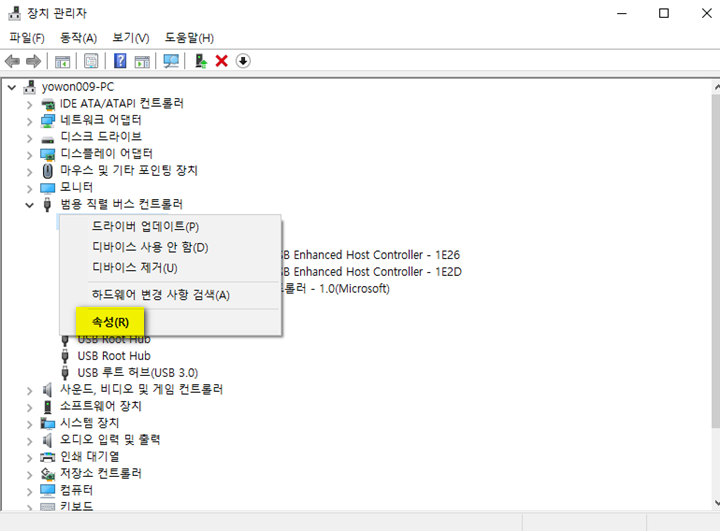
Task: Close the Device Manager window
Action: click(706, 13)
